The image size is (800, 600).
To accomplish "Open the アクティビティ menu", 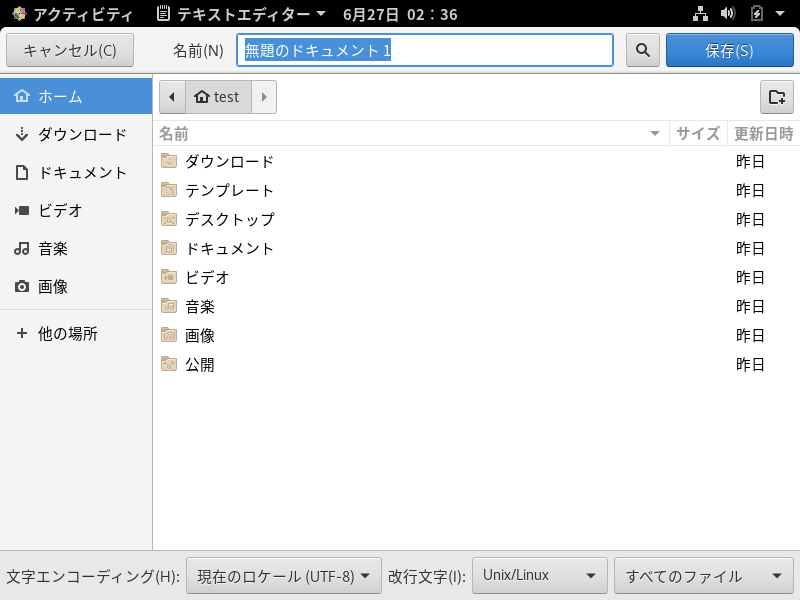I will pos(65,14).
